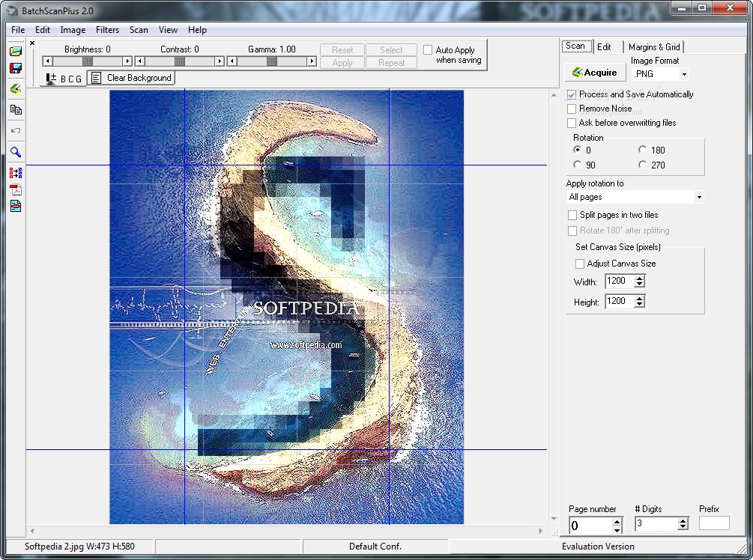Open the Image menu
The image size is (753, 560).
[x=73, y=30]
